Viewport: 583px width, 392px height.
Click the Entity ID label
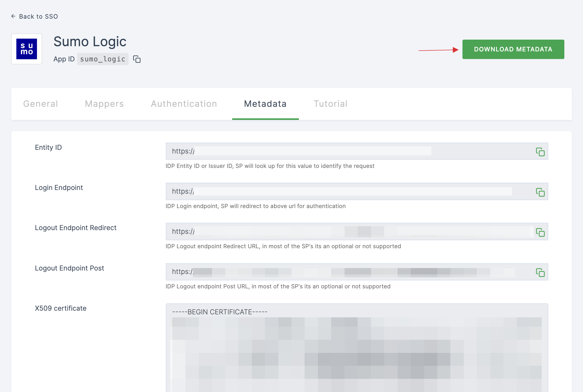(48, 147)
